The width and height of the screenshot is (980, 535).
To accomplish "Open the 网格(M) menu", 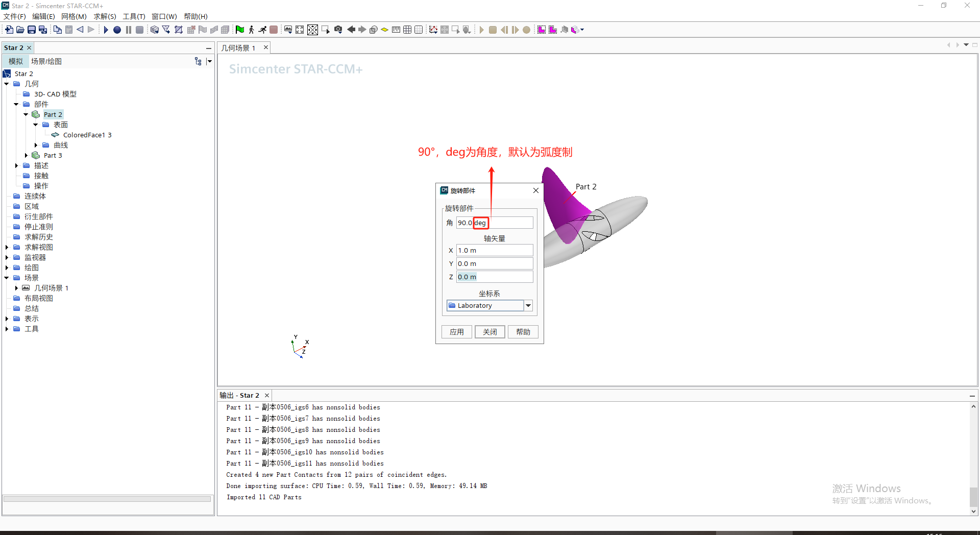I will click(74, 16).
